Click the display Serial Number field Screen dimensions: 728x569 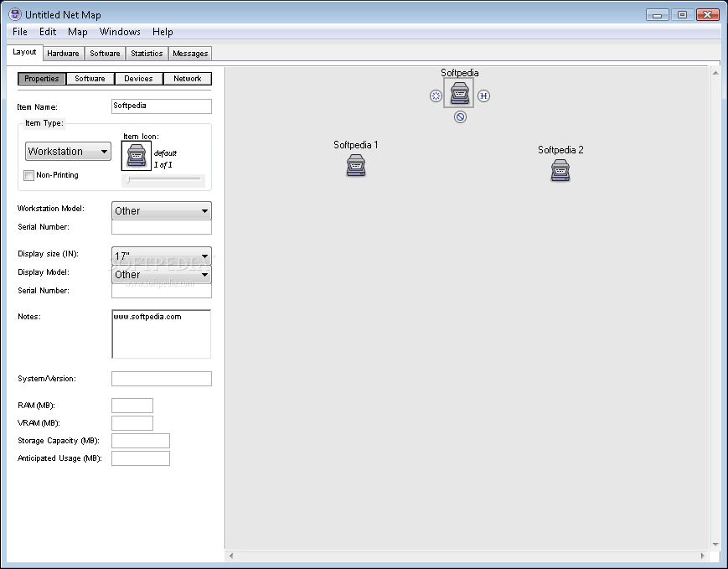(x=162, y=291)
